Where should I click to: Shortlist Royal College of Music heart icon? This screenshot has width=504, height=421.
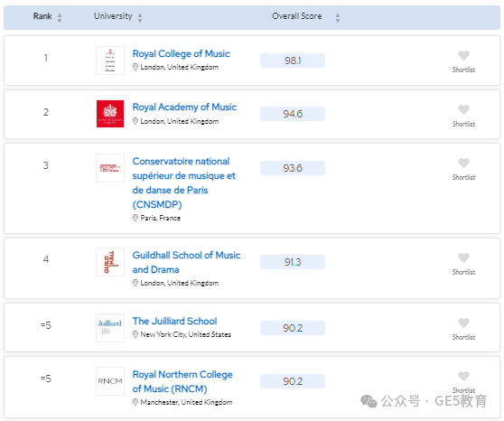point(463,56)
